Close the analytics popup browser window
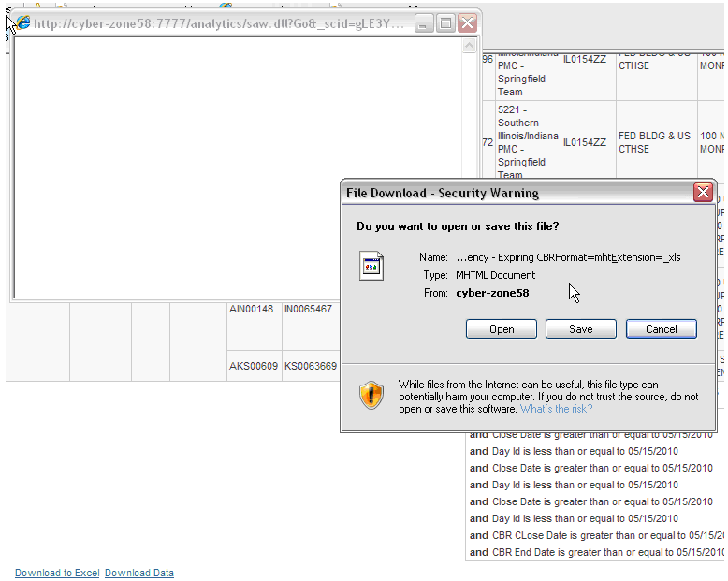This screenshot has height=581, width=728. click(467, 23)
